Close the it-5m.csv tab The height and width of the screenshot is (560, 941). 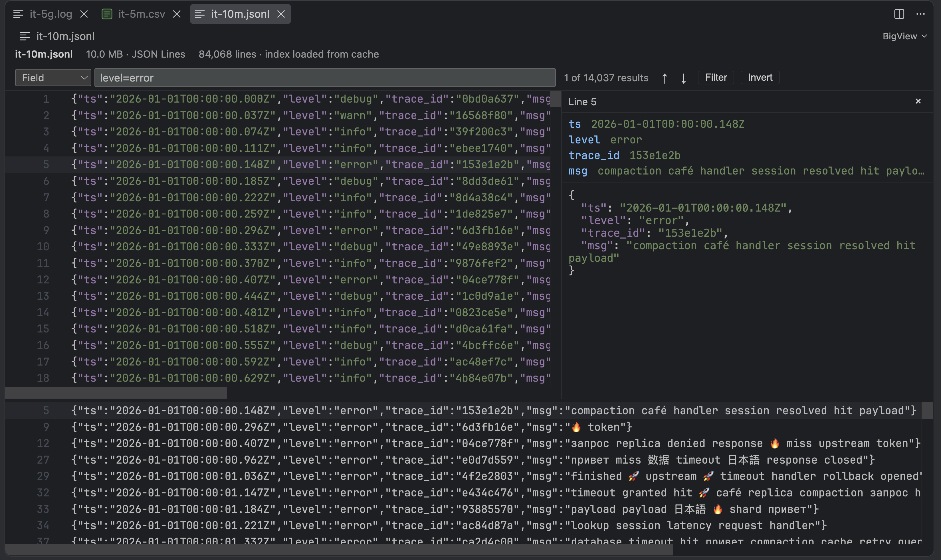(177, 14)
